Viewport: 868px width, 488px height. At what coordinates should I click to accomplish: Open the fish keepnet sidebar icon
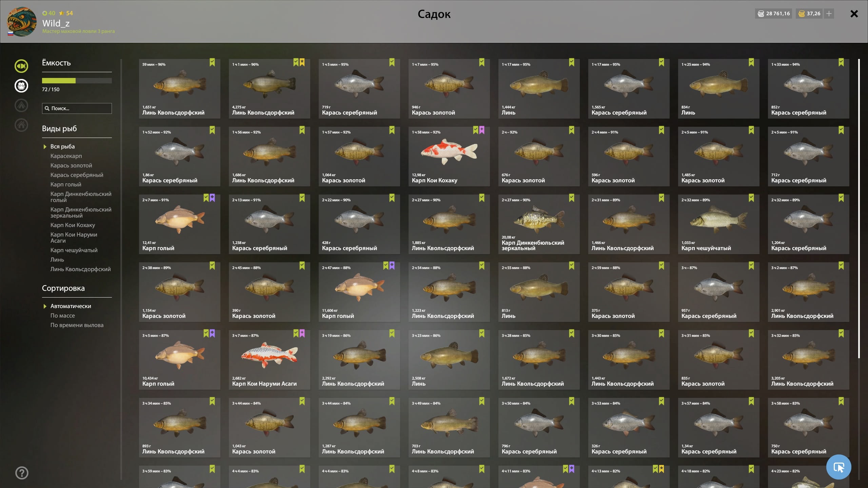(21, 66)
